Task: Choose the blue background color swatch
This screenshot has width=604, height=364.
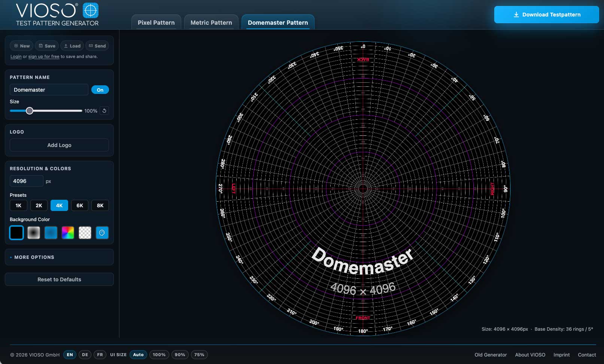Action: tap(51, 233)
